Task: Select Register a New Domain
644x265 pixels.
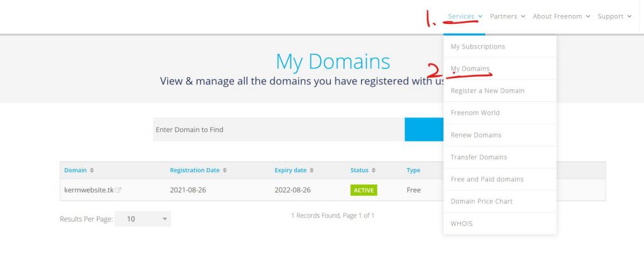Action: [487, 91]
